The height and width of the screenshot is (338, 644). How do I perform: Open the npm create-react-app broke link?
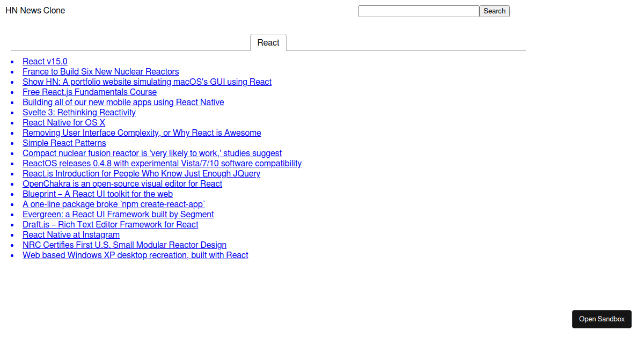point(114,204)
